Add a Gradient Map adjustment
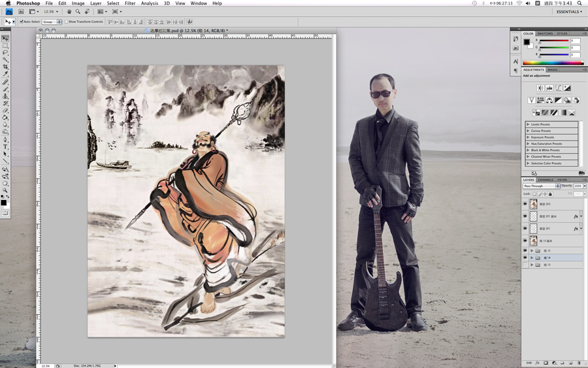The width and height of the screenshot is (588, 368). coord(563,112)
